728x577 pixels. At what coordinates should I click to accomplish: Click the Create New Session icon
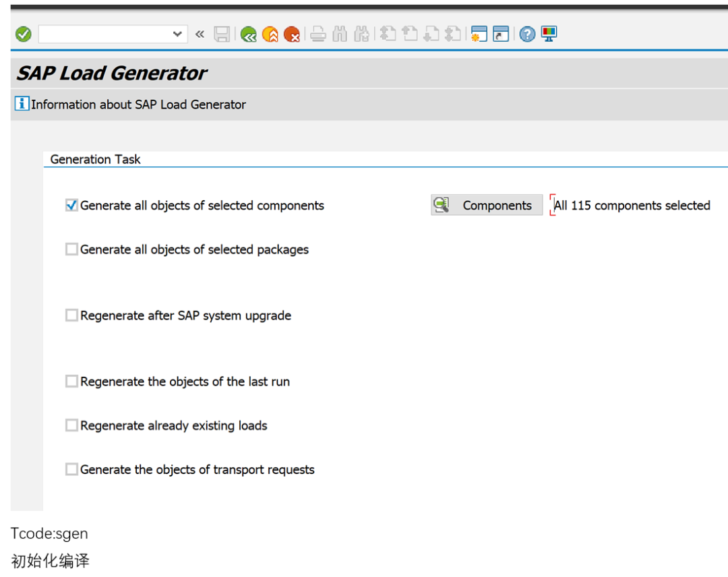pyautogui.click(x=479, y=34)
